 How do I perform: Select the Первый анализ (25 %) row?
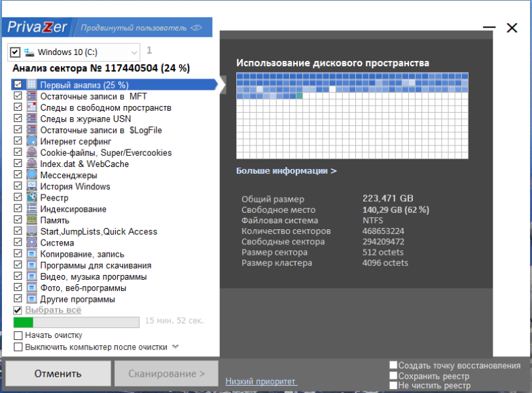pyautogui.click(x=115, y=84)
